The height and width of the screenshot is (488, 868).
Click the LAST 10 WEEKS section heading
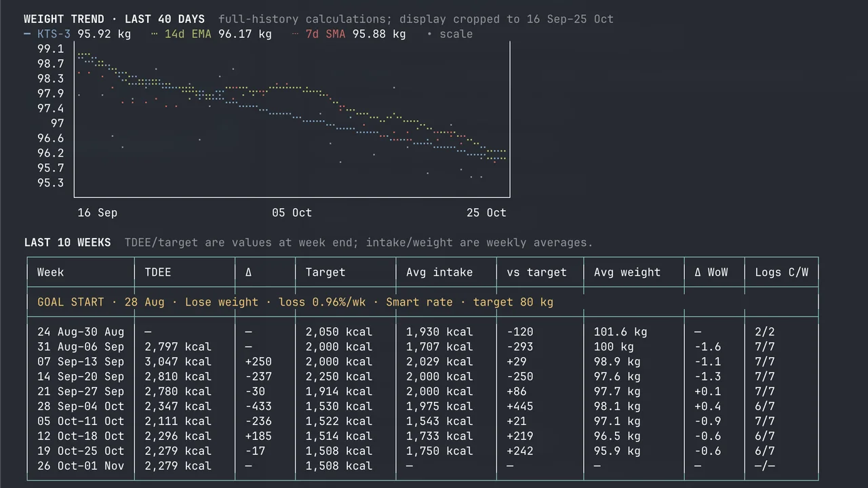[67, 243]
